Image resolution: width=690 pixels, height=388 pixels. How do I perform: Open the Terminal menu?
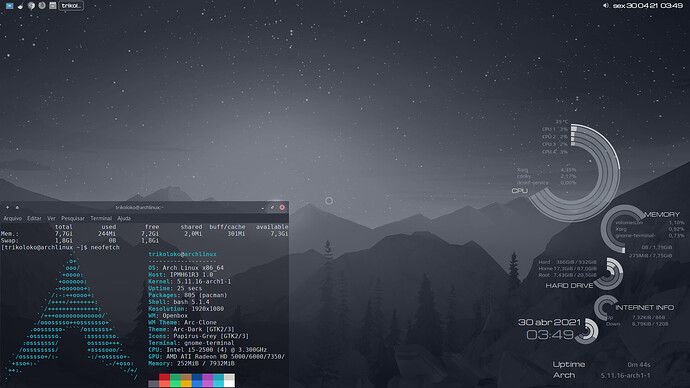[101, 218]
